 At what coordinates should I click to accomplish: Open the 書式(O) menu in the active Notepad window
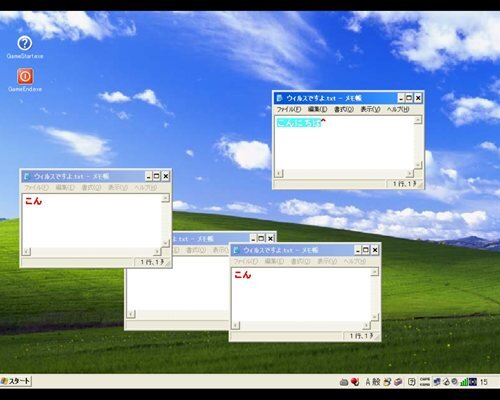pyautogui.click(x=344, y=109)
